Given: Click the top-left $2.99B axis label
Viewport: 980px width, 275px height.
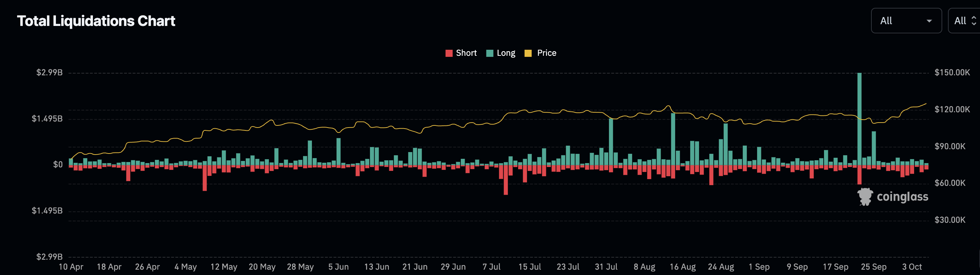Looking at the screenshot, I should tap(49, 72).
